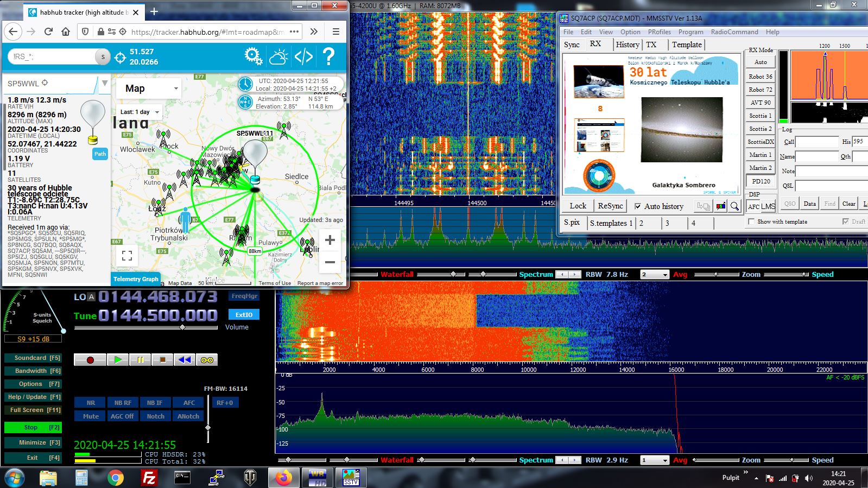Open the Option menu in MMSSTV
Viewport: 868px width, 488px height.
pyautogui.click(x=630, y=32)
